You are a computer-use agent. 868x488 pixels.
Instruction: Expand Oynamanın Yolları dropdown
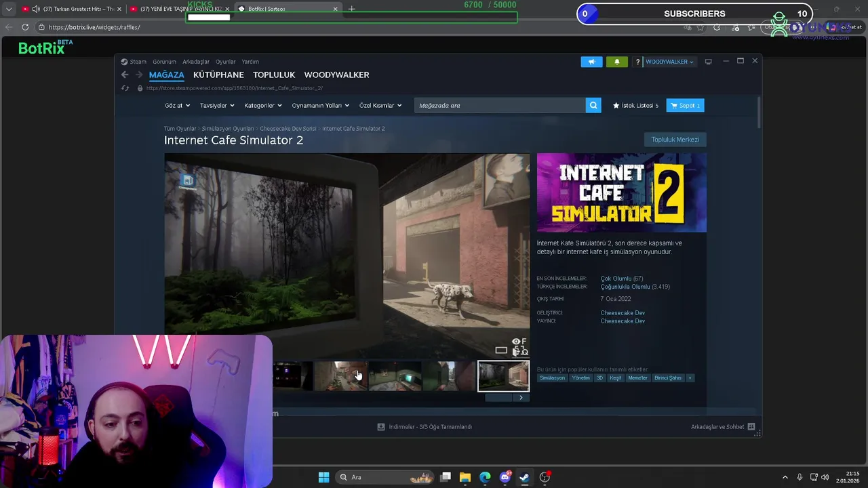(x=321, y=106)
